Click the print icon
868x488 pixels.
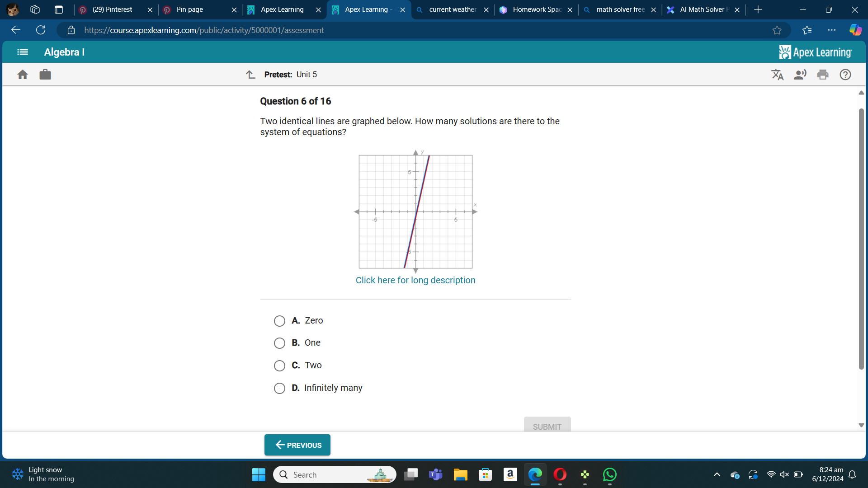tap(823, 74)
